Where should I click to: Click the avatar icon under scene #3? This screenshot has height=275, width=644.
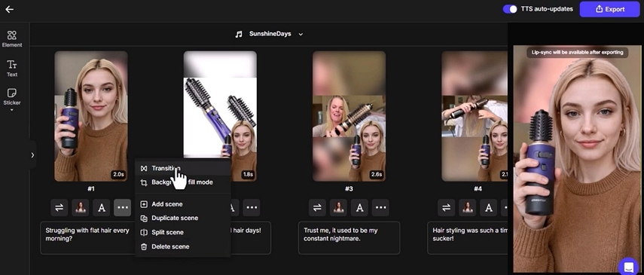coord(338,208)
